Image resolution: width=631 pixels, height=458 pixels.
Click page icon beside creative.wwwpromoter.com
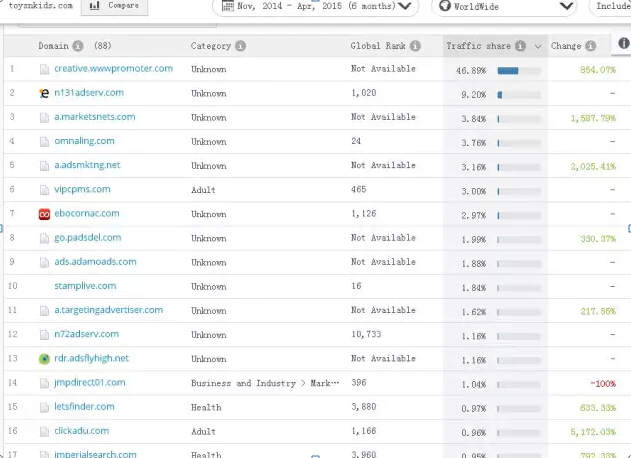point(44,69)
